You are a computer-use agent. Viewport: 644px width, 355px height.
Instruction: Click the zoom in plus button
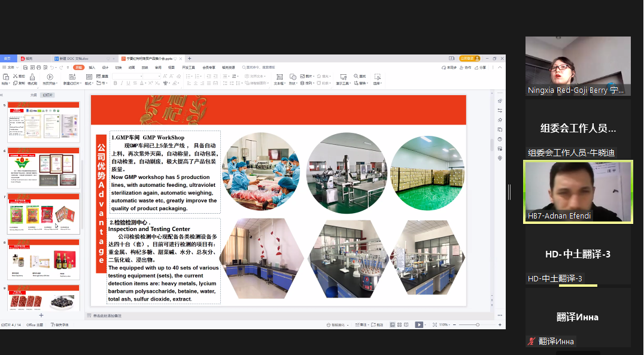500,325
